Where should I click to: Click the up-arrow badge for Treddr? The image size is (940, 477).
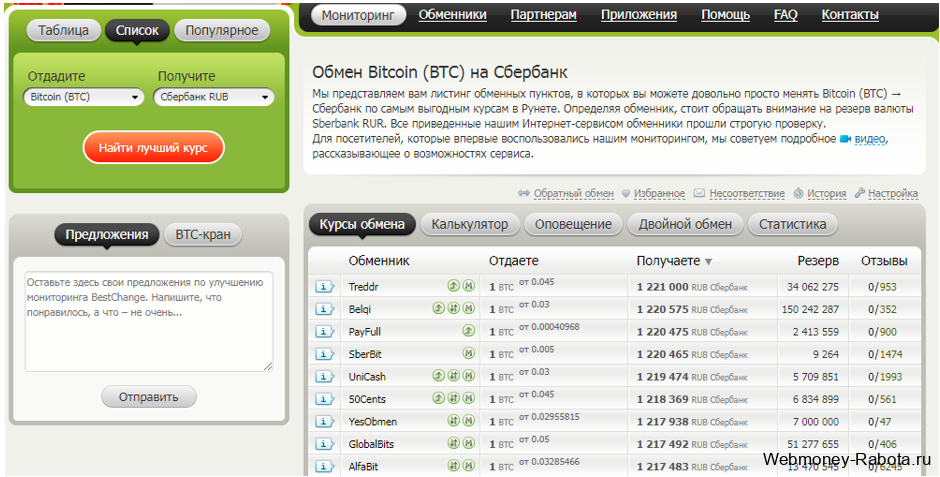coord(454,286)
